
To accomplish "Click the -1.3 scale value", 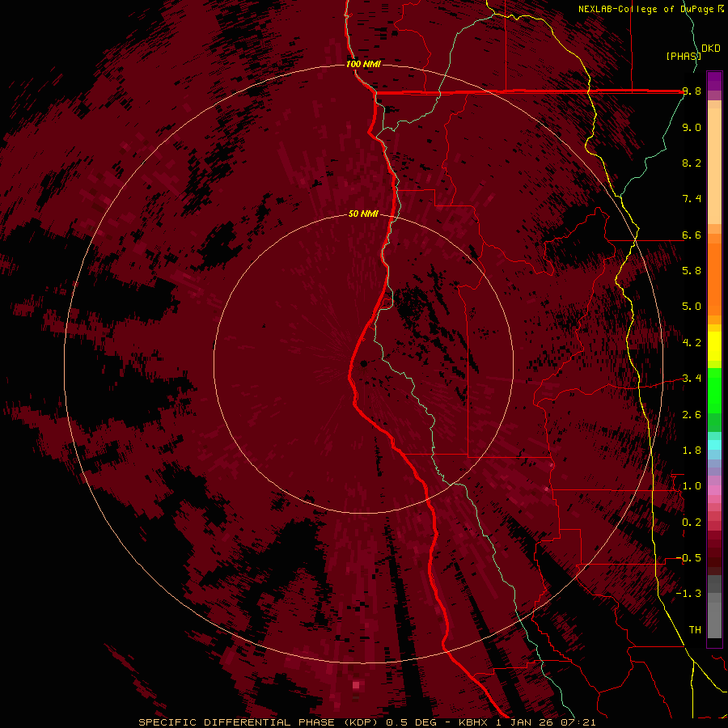I will pos(688,594).
